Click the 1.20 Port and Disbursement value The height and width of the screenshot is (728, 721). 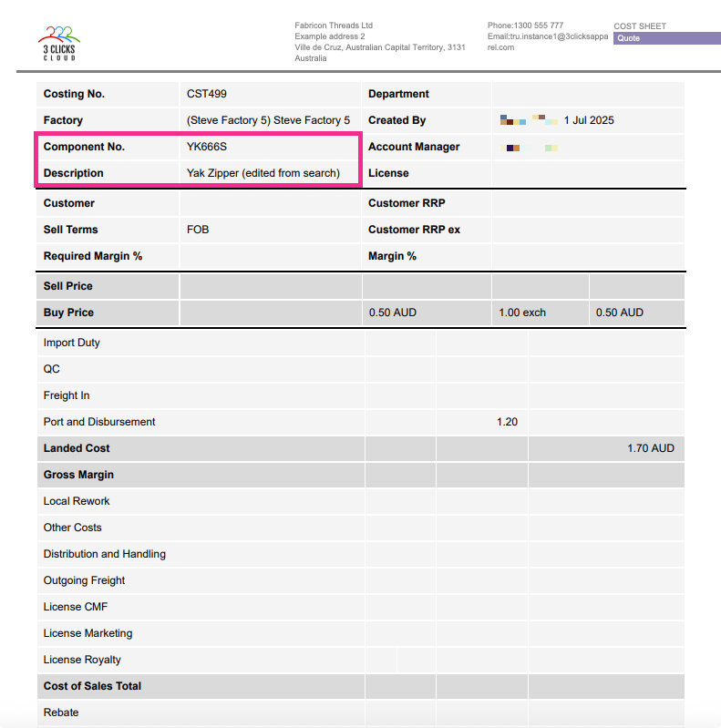507,422
